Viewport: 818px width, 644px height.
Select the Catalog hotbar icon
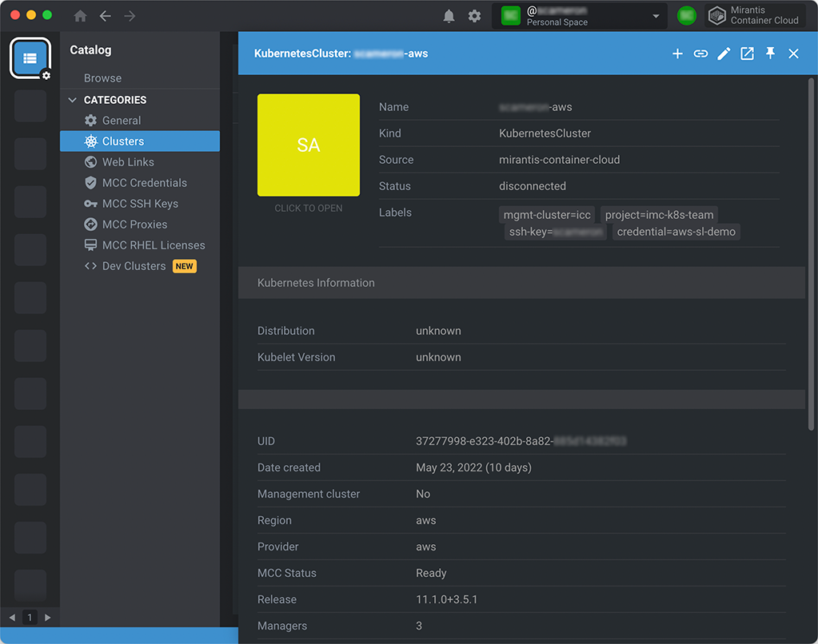[30, 58]
